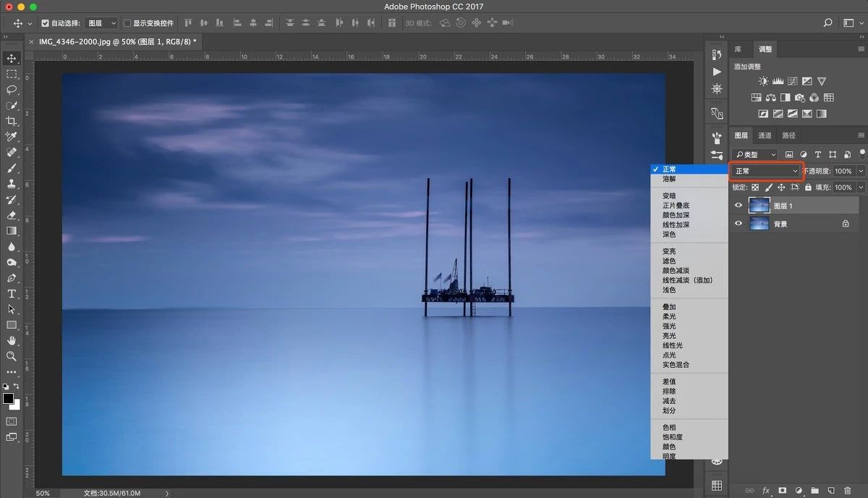868x498 pixels.
Task: Expand the 类型 layer filter dropdown
Action: tap(755, 154)
